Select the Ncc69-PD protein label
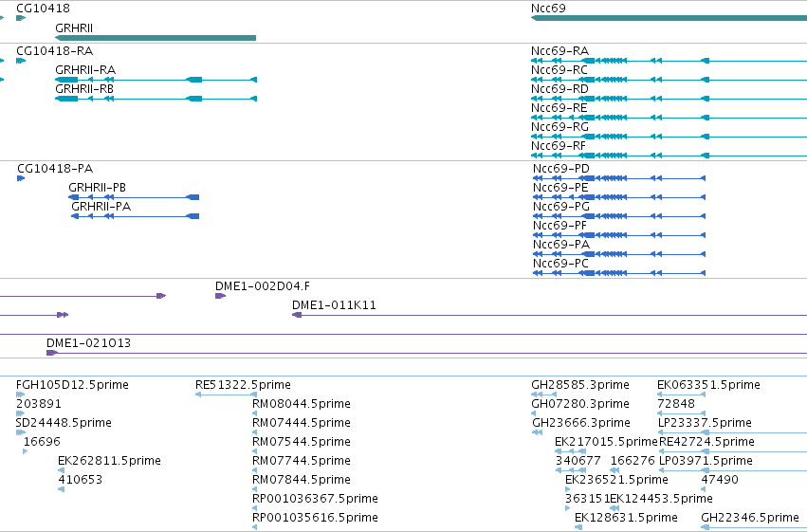807x532 pixels. pyautogui.click(x=561, y=169)
